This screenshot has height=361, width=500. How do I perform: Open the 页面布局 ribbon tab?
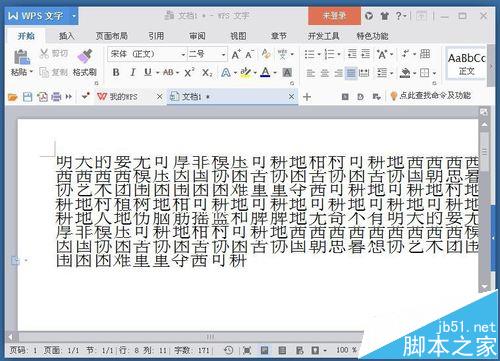click(x=112, y=36)
